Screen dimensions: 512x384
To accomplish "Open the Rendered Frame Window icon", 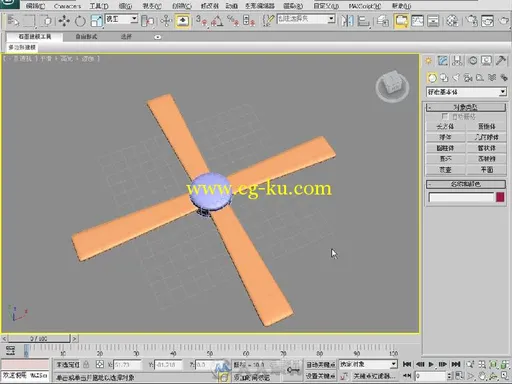I will (x=487, y=21).
